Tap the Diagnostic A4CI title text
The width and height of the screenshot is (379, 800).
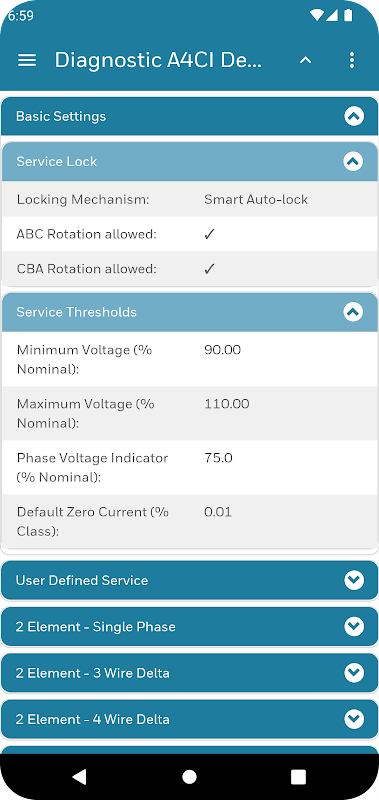tap(158, 60)
